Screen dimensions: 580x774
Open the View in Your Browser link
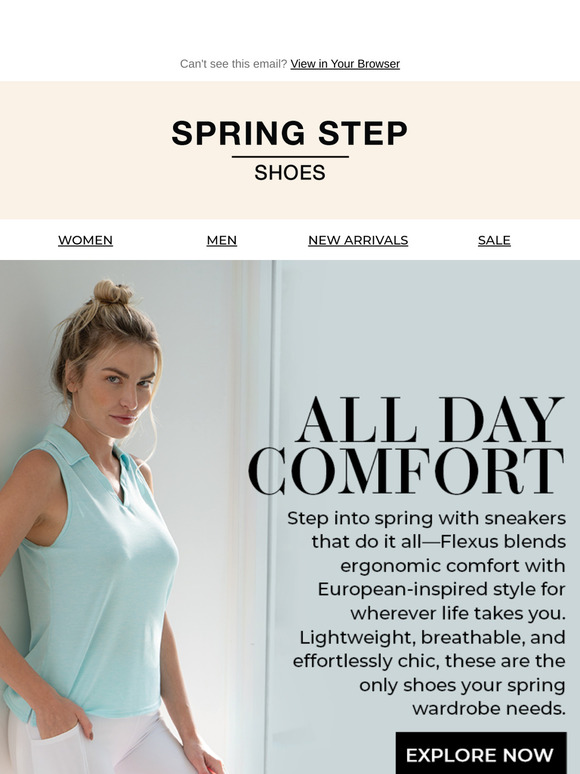click(345, 64)
